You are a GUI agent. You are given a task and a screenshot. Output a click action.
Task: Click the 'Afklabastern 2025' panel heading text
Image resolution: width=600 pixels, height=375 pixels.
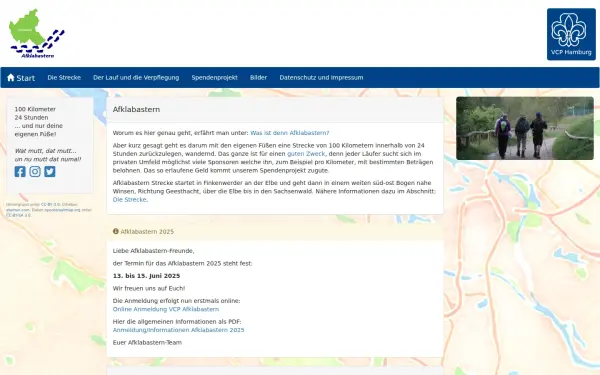click(x=147, y=232)
